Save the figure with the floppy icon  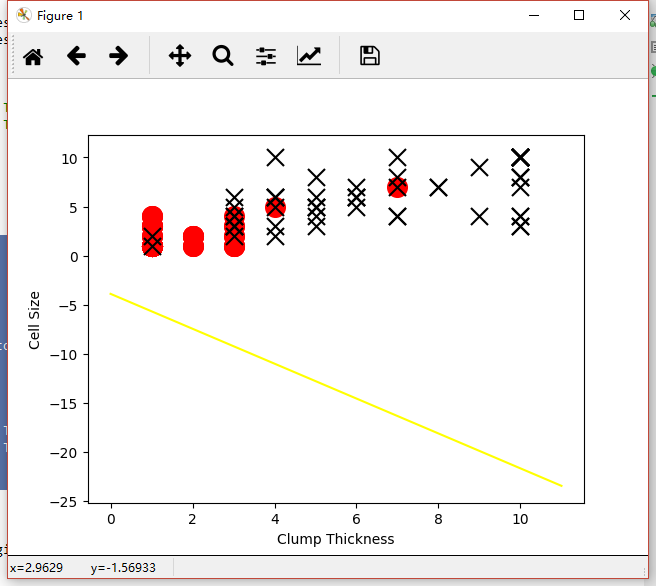click(370, 56)
